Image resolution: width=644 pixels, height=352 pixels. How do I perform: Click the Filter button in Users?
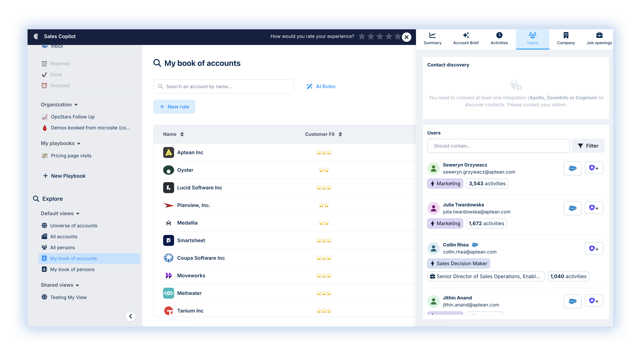[x=588, y=146]
